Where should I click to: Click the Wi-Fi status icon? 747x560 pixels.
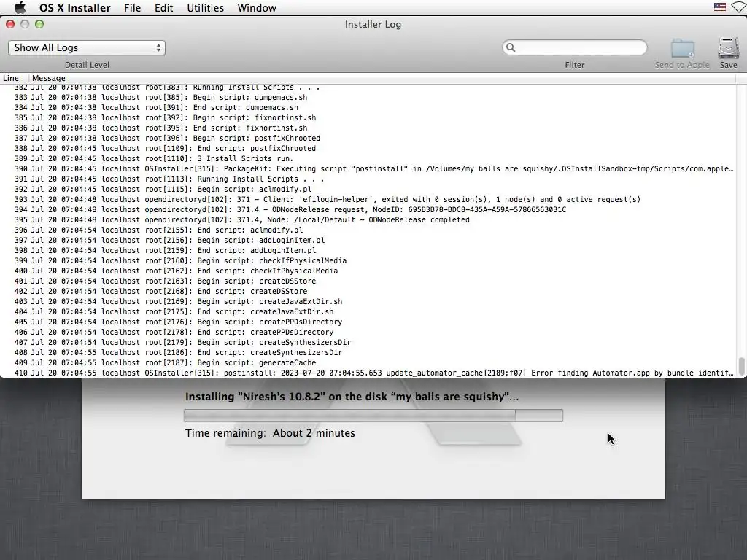pyautogui.click(x=740, y=7)
